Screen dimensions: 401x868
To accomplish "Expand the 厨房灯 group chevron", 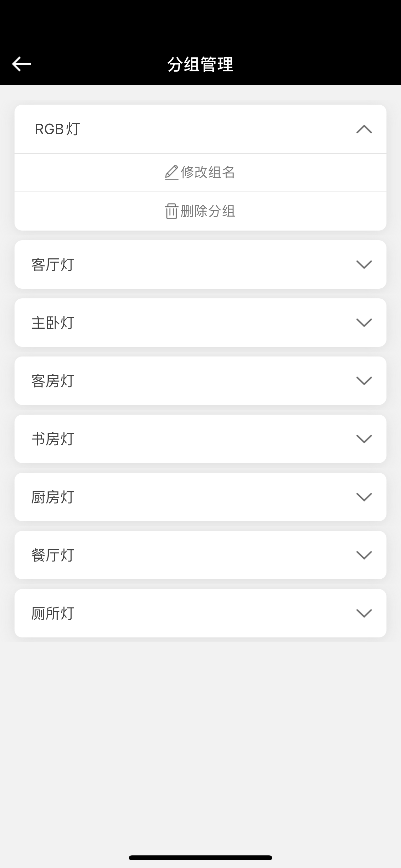I will (x=364, y=497).
